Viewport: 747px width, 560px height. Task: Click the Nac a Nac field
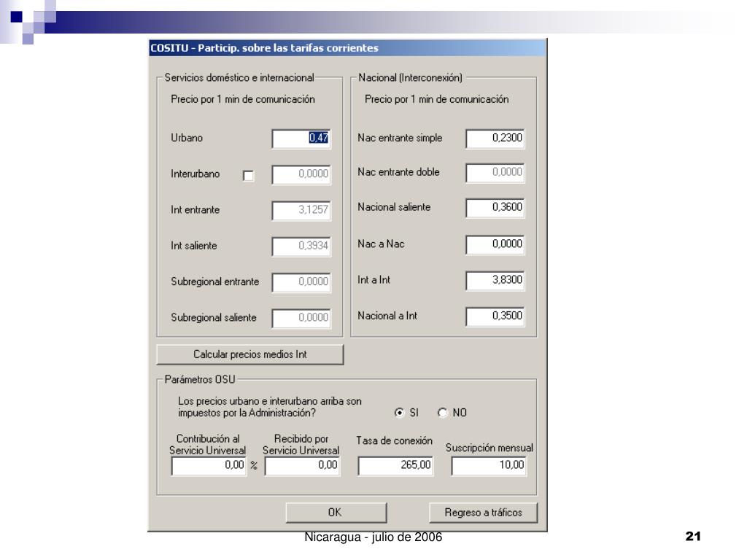point(495,245)
